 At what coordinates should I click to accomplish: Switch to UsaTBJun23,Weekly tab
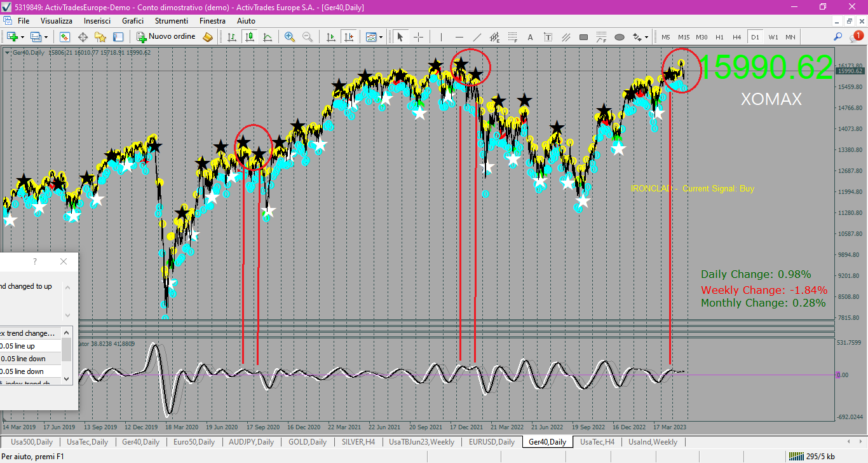(421, 442)
